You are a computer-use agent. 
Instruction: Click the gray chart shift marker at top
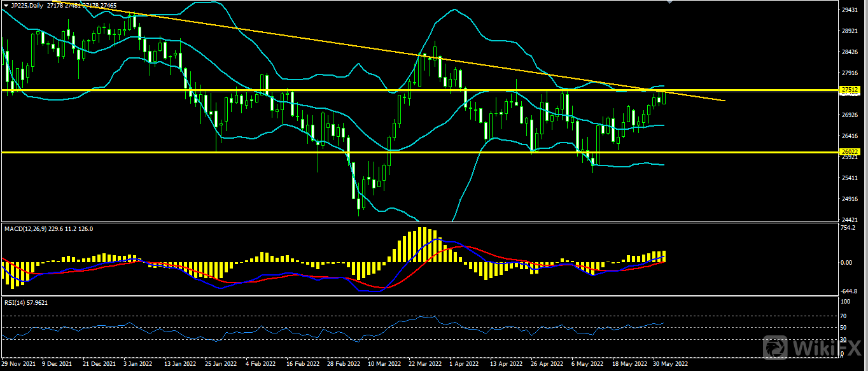669,3
